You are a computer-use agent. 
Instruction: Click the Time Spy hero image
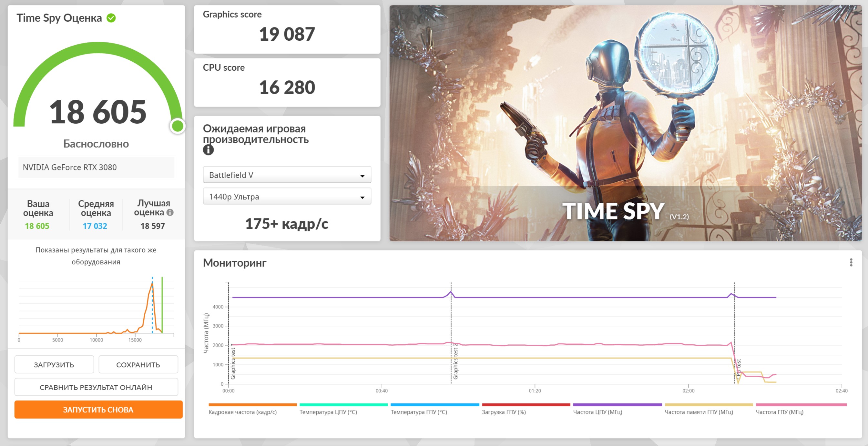[625, 123]
